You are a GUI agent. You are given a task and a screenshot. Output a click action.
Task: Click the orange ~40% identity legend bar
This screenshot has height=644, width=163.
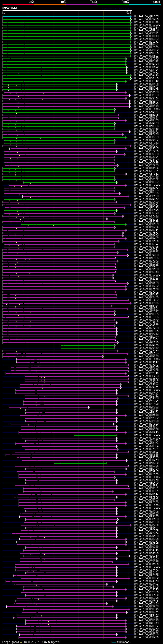[50, 4]
